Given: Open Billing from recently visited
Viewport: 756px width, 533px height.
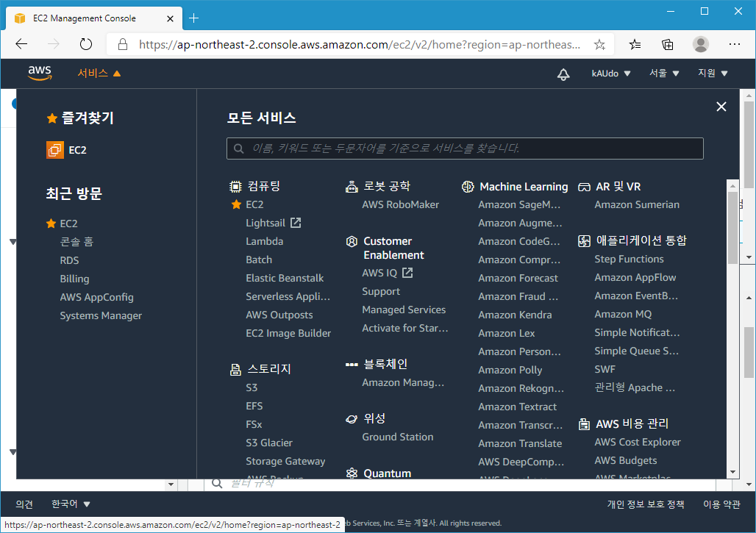Looking at the screenshot, I should (x=74, y=279).
